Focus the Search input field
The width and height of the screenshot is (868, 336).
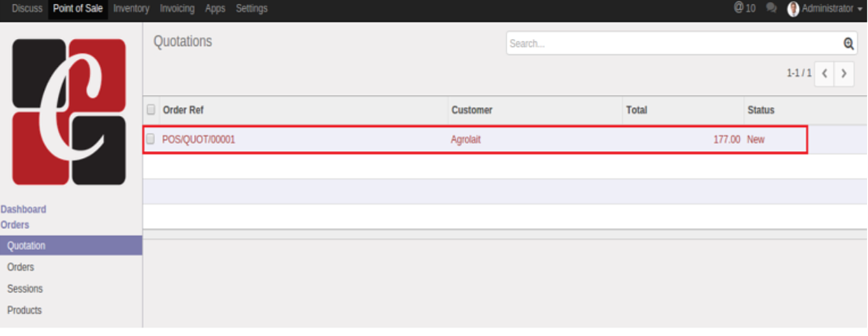tap(674, 43)
